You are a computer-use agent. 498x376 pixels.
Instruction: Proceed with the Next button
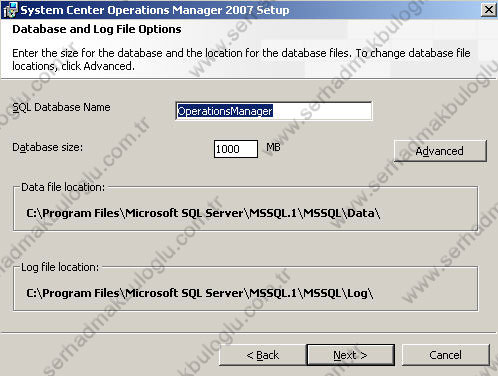point(350,355)
